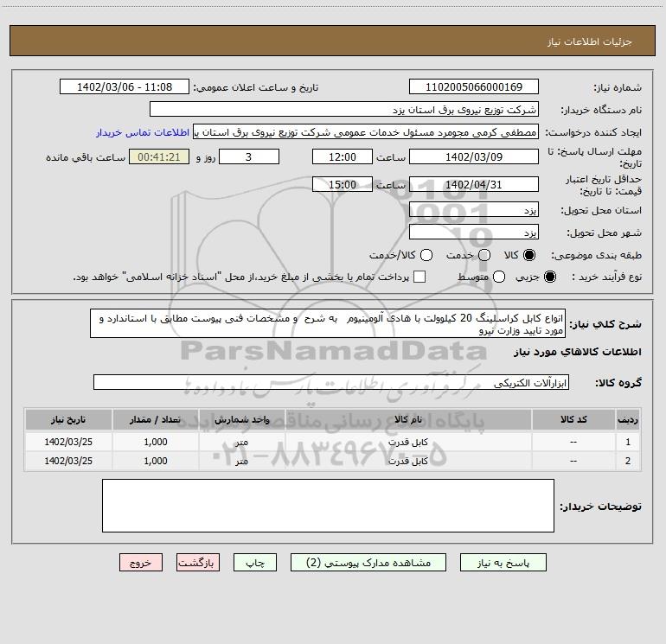Click the request creator field مصطفی کرمی
Screen dimensions: 666x644
point(366,131)
